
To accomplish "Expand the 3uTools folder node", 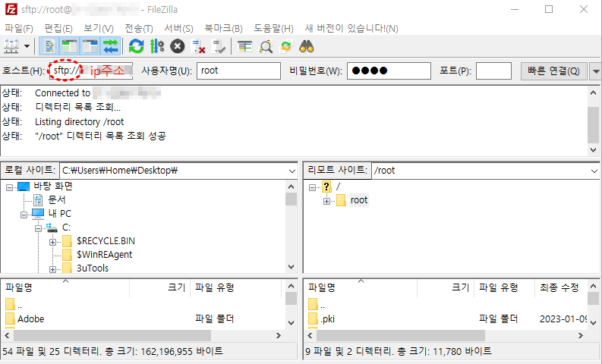I will pyautogui.click(x=52, y=269).
